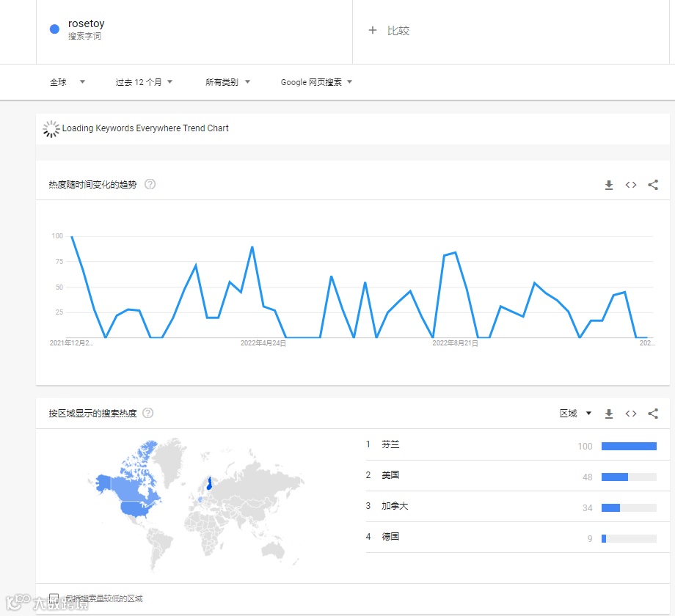Click the plus icon next to 比较
675x616 pixels.
tap(373, 30)
